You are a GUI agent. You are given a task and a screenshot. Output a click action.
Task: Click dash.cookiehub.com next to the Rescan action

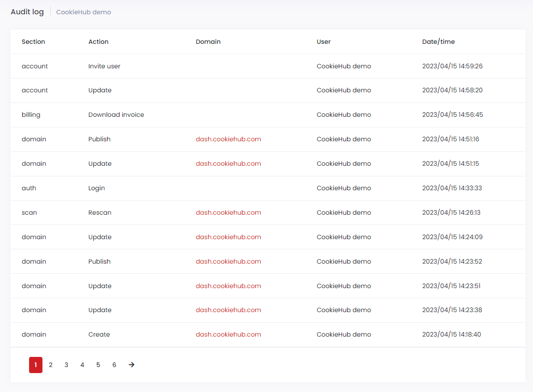[228, 212]
